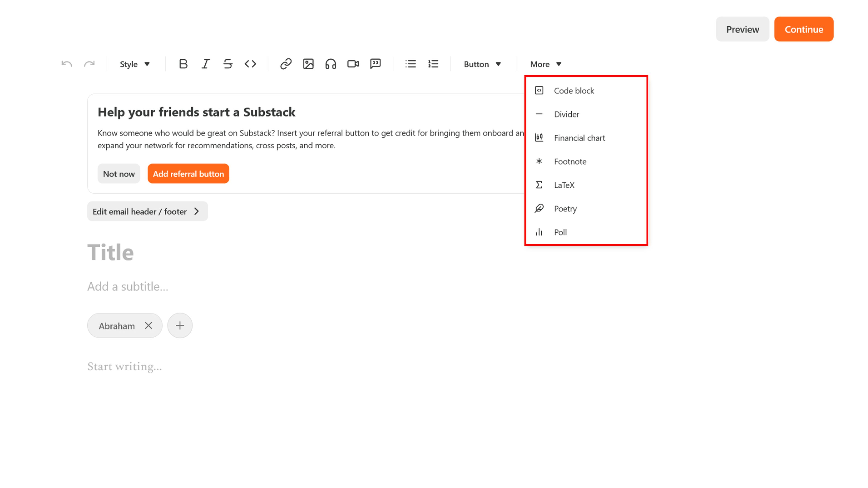This screenshot has height=488, width=868.
Task: Choose Poll in the More menu
Action: 560,232
